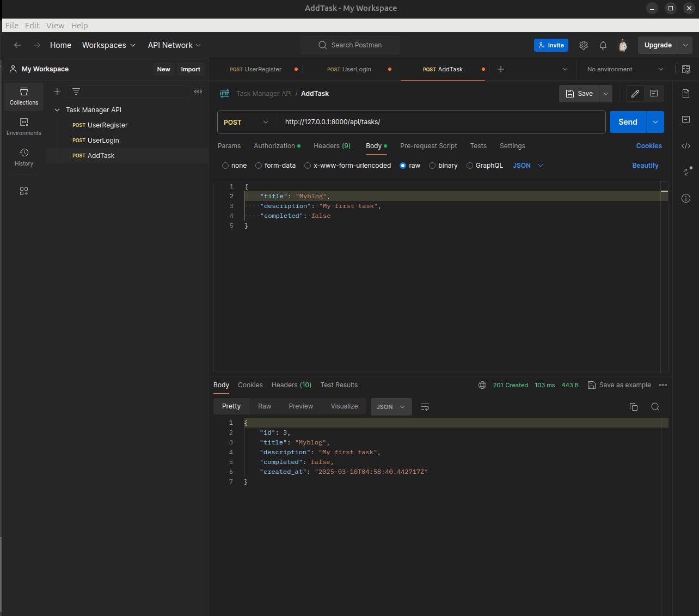Select the GraphQL body type radio
The image size is (699, 616).
pyautogui.click(x=470, y=166)
